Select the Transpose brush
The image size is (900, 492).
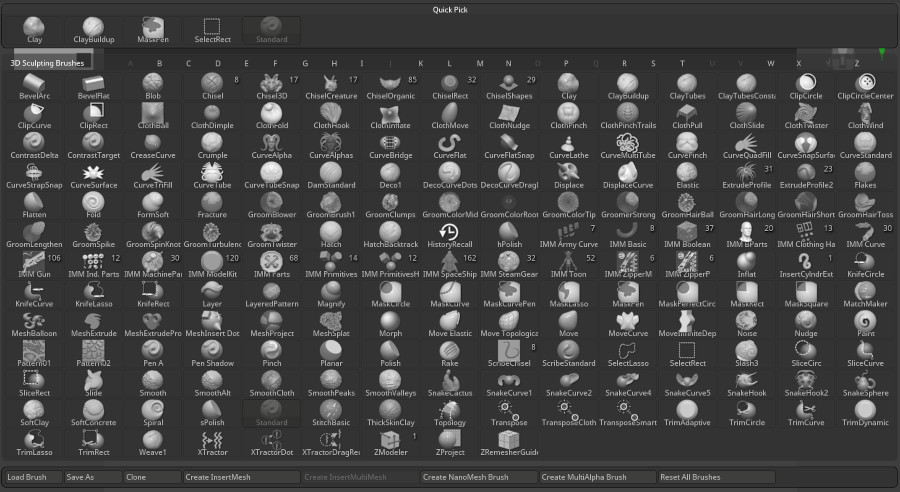point(509,413)
